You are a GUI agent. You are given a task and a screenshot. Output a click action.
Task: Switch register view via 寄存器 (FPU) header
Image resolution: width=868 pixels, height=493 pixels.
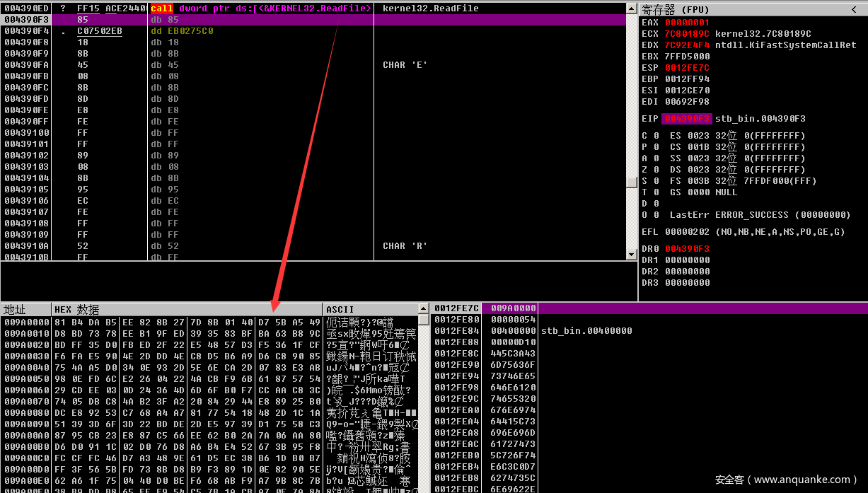click(674, 9)
